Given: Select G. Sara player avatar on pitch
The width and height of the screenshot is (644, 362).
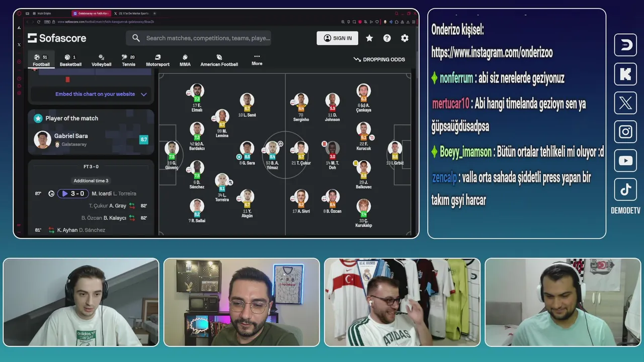Looking at the screenshot, I should click(247, 148).
